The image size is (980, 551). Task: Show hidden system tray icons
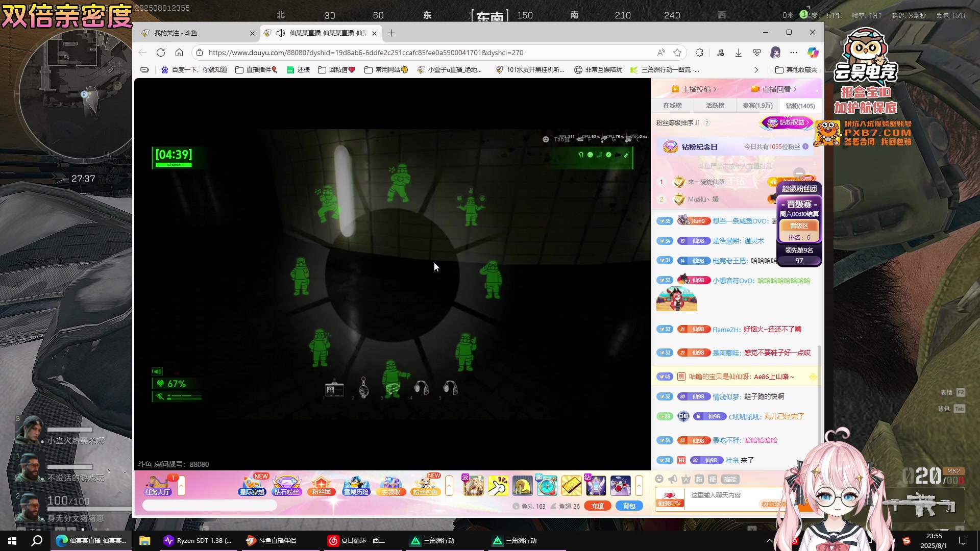point(769,541)
